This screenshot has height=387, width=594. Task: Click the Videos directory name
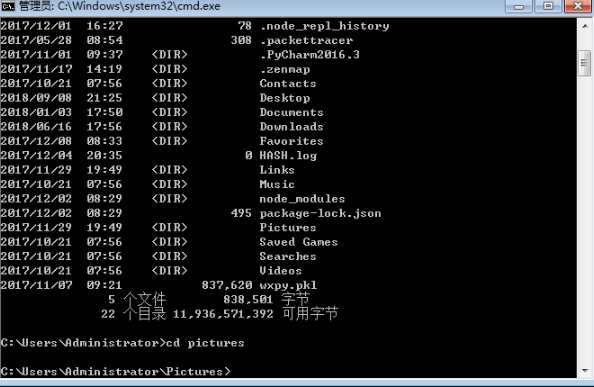coord(281,271)
